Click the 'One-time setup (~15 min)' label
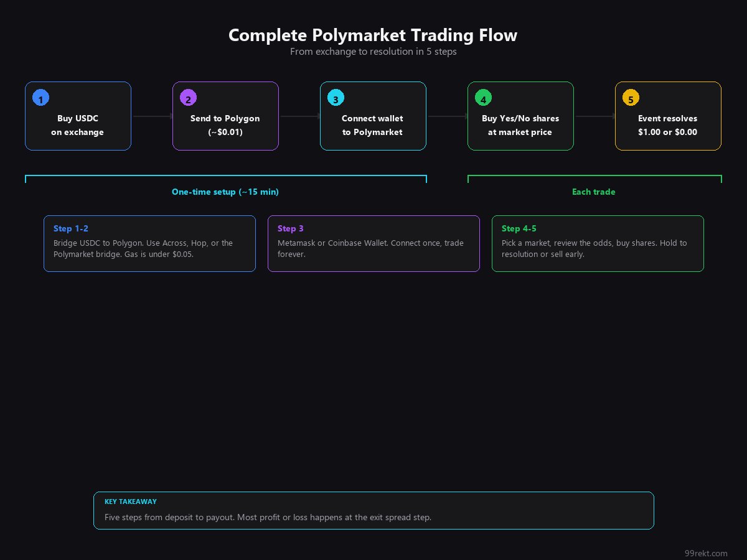 click(x=225, y=192)
